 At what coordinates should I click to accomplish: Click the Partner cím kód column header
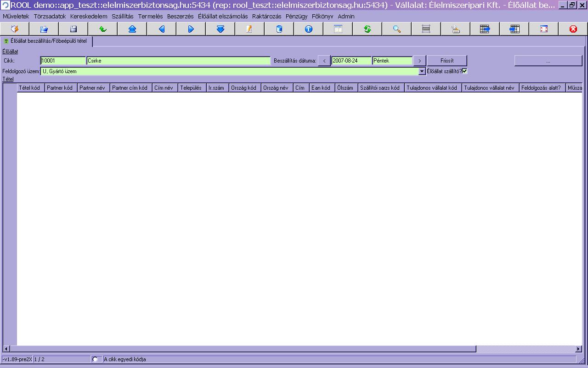click(x=131, y=88)
